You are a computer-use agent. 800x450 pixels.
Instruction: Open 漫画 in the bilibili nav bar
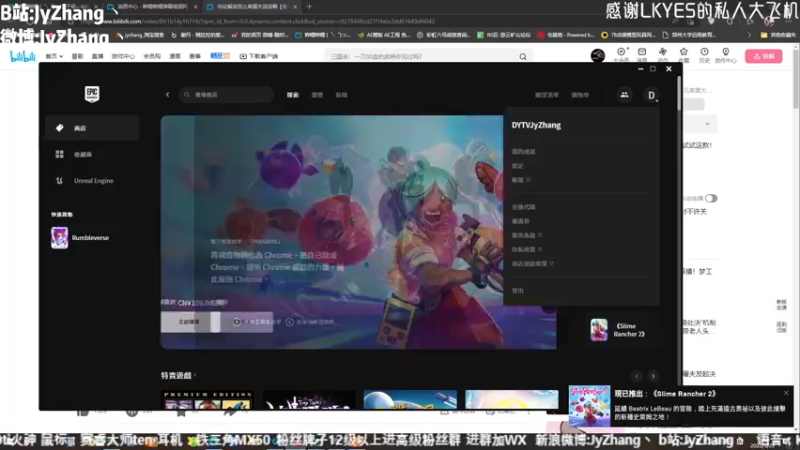175,56
